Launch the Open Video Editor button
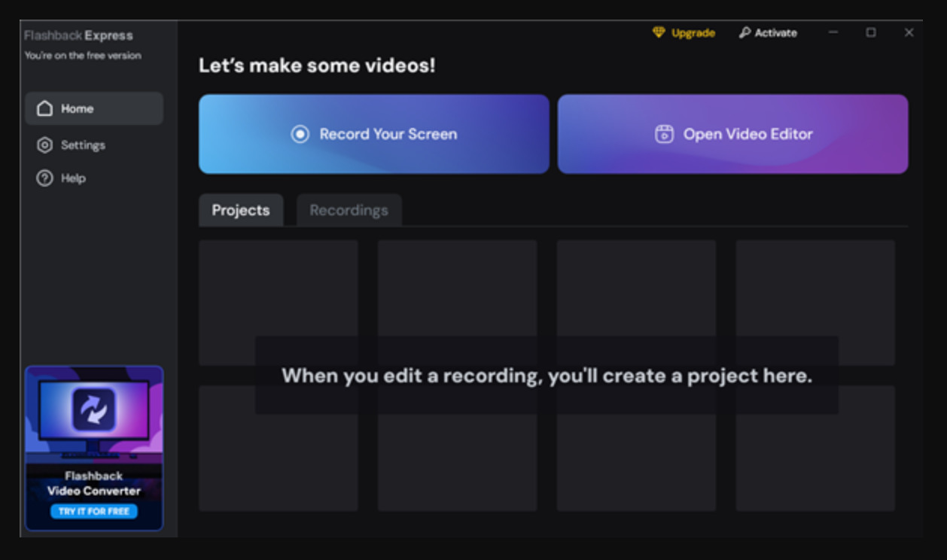Viewport: 947px width, 560px height. point(732,134)
